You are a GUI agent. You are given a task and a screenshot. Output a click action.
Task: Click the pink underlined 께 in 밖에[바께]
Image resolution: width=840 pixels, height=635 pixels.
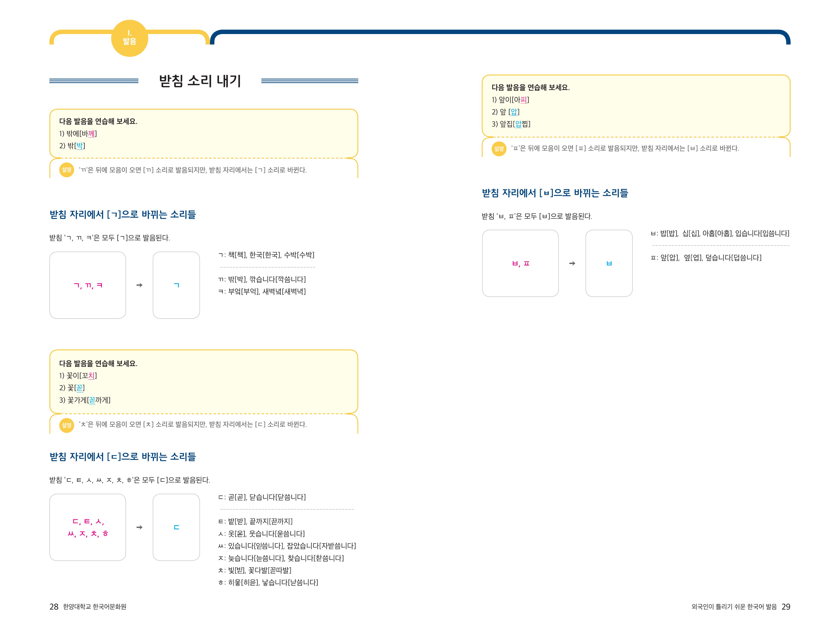coord(91,134)
